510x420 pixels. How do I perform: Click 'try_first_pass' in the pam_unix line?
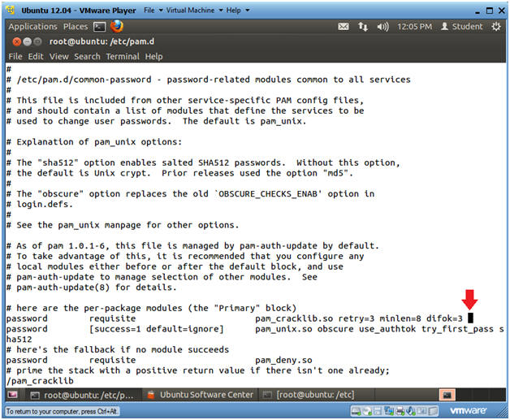tap(457, 329)
